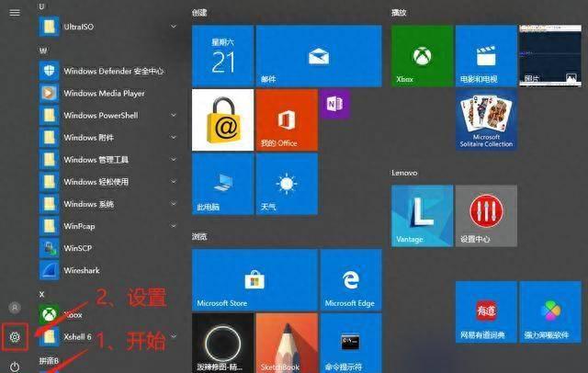Image resolution: width=588 pixels, height=373 pixels.
Task: Open the Command Prompt (命令提示符) tile
Action: coord(351,343)
